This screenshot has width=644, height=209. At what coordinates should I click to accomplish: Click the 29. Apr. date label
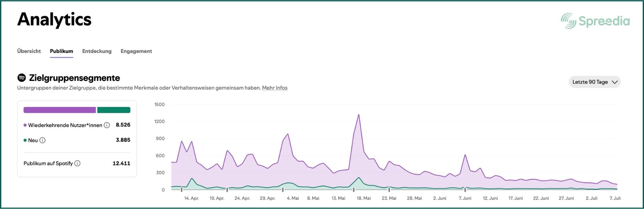[268, 198]
